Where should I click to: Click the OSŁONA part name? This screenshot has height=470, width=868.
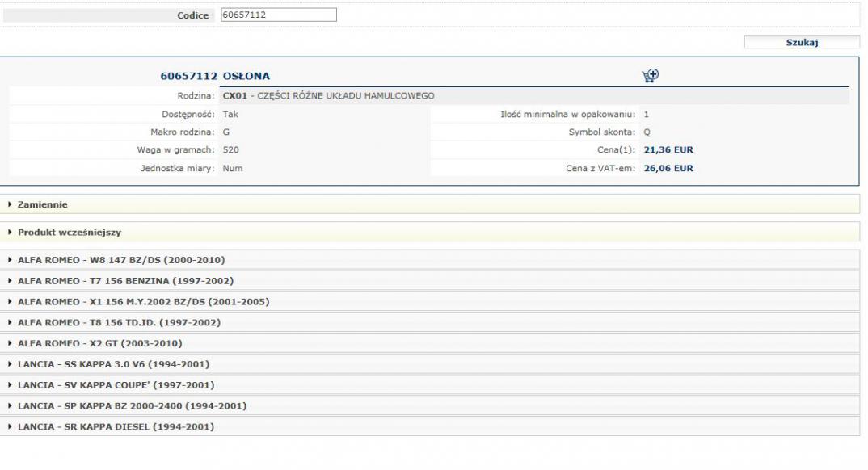[246, 76]
